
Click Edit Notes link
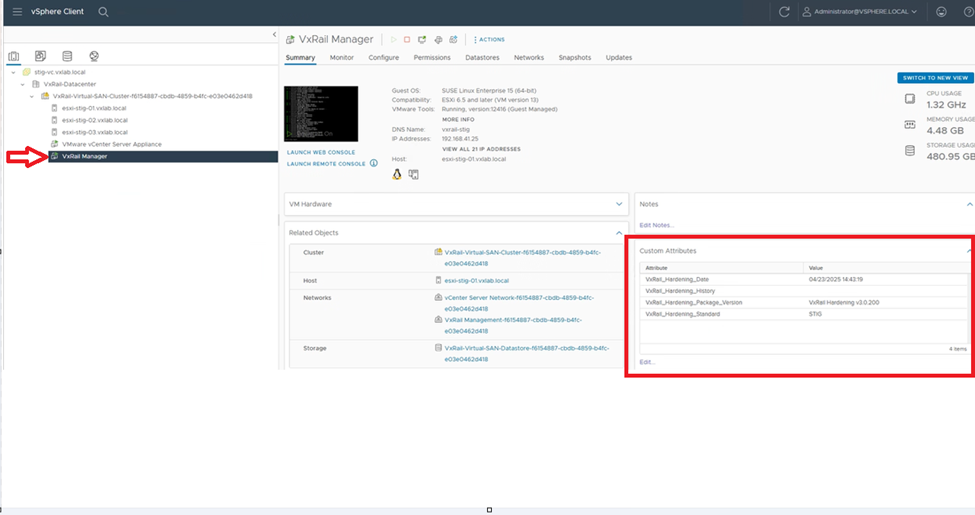click(657, 225)
